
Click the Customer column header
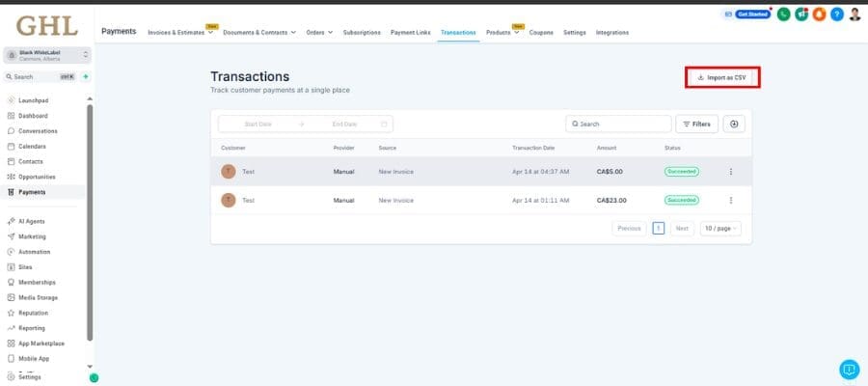(233, 148)
